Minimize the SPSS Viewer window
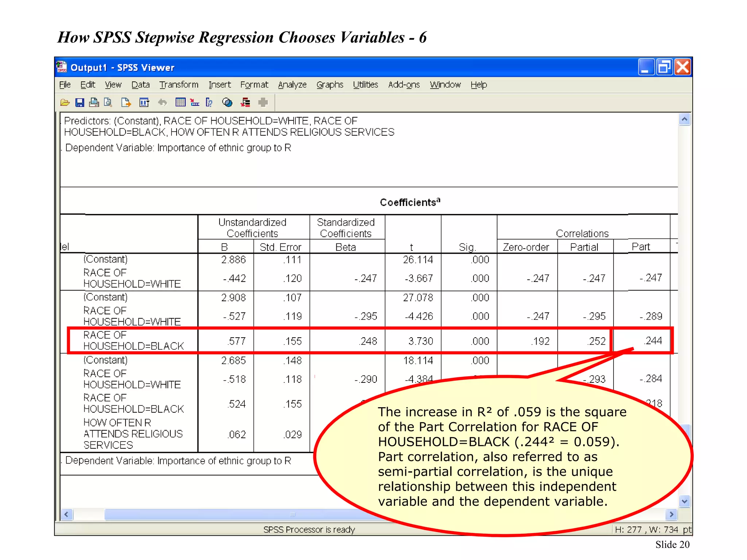Screen dimensions: 747x560 [646, 67]
